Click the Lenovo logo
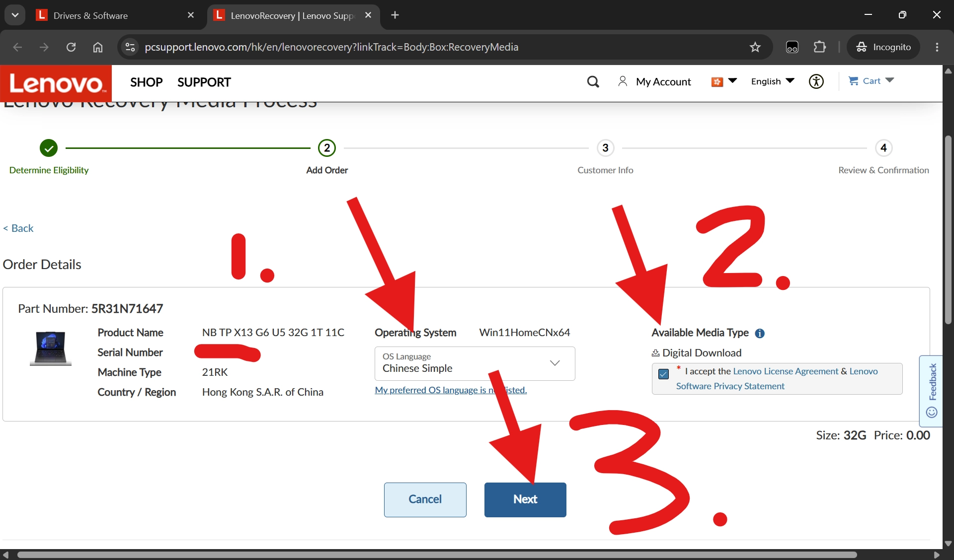 coord(56,83)
